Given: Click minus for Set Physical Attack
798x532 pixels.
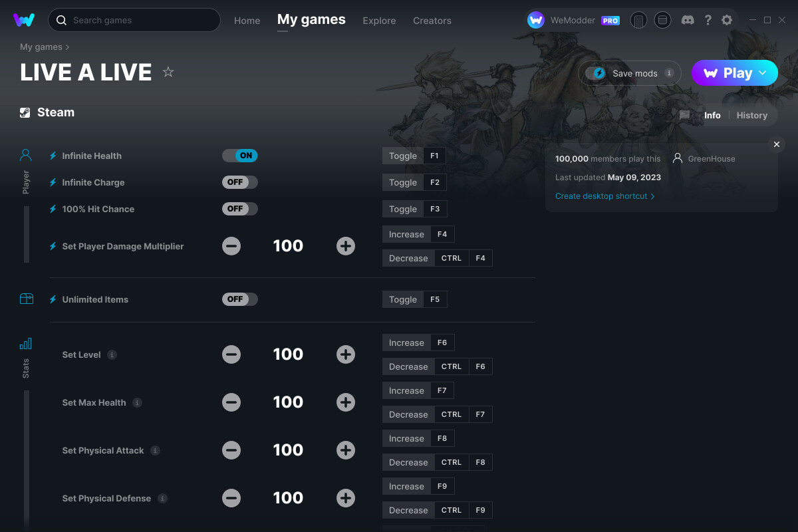Looking at the screenshot, I should click(231, 450).
